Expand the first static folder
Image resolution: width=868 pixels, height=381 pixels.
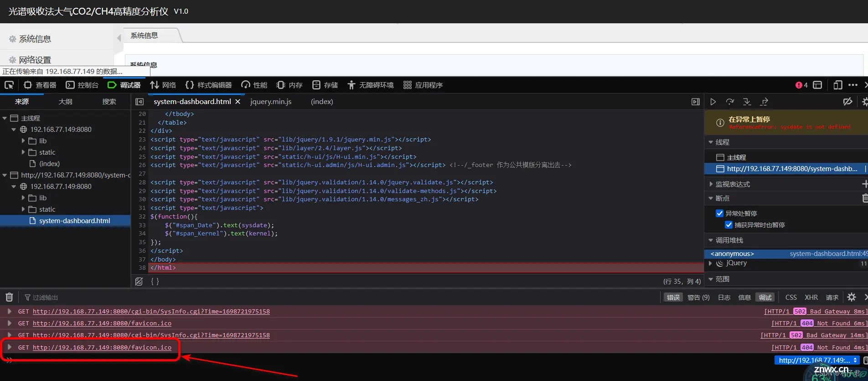point(23,152)
